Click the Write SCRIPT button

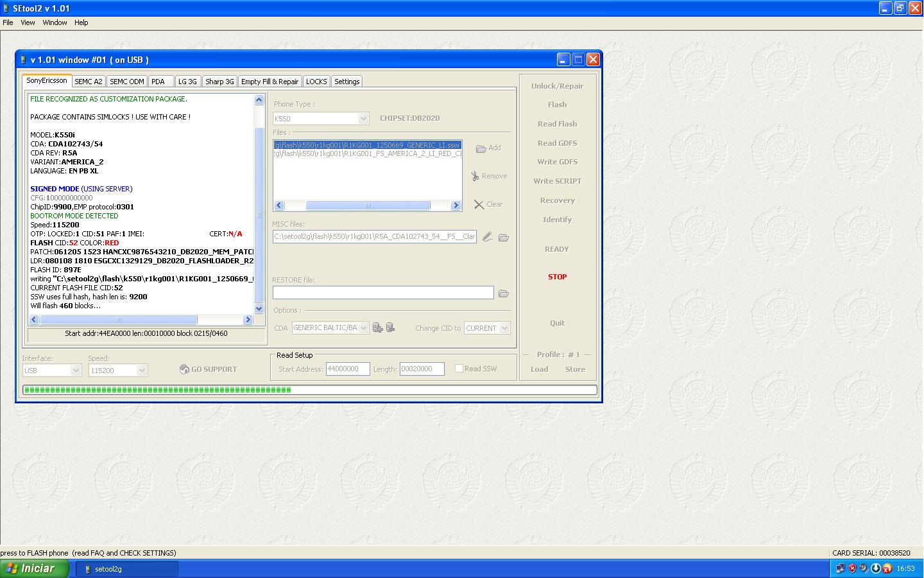[x=557, y=181]
